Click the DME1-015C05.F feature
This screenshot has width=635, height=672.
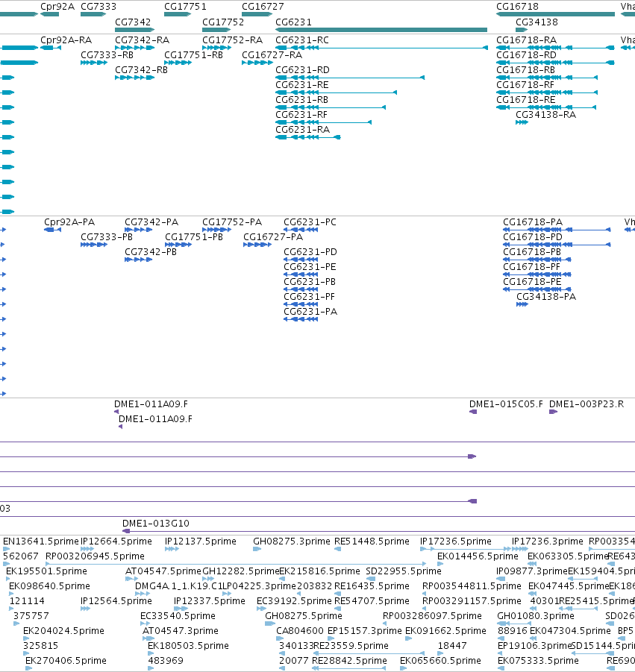click(506, 404)
